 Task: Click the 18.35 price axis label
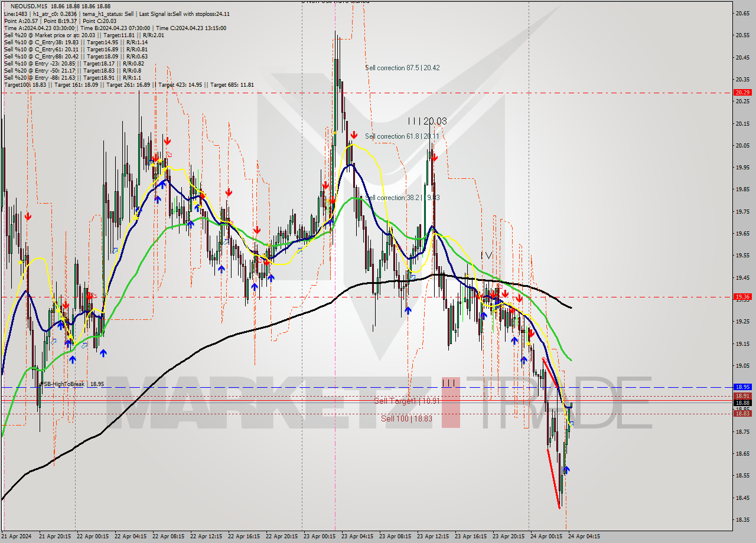click(742, 520)
